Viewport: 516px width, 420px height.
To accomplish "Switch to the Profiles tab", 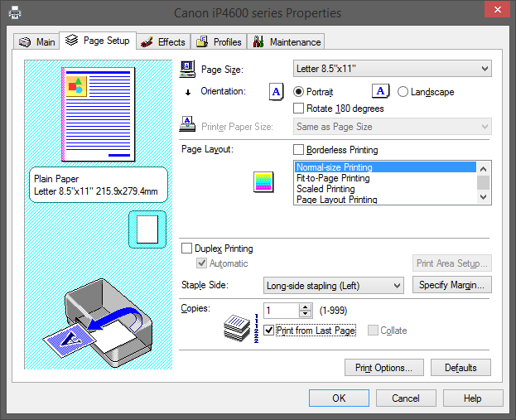I will pyautogui.click(x=219, y=41).
